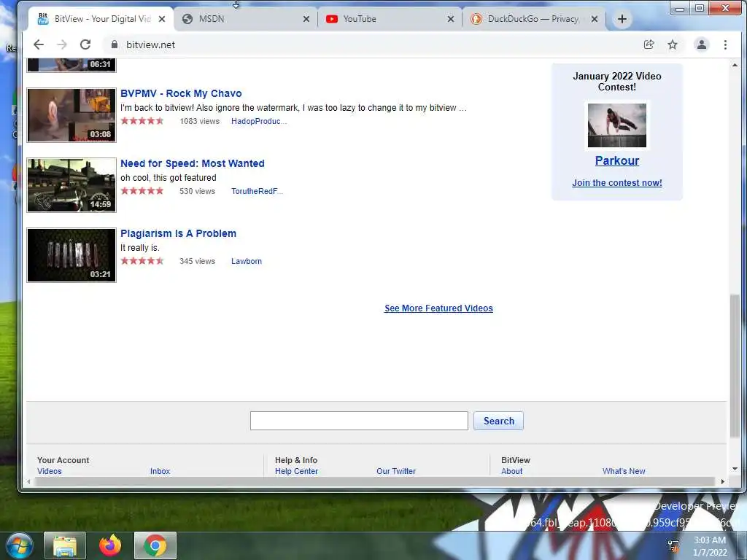747x560 pixels.
Task: Open the Lawborn uploader profile link
Action: pyautogui.click(x=247, y=262)
